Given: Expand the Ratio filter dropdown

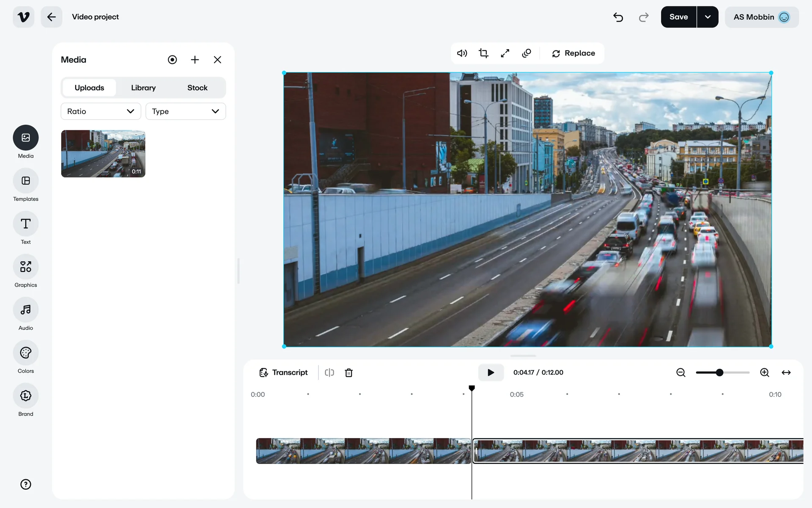Looking at the screenshot, I should click(101, 111).
